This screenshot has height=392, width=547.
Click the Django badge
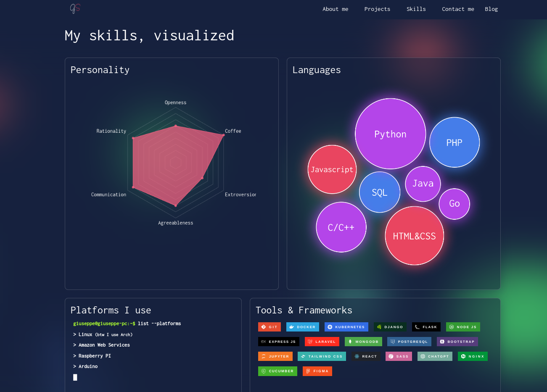coord(390,327)
